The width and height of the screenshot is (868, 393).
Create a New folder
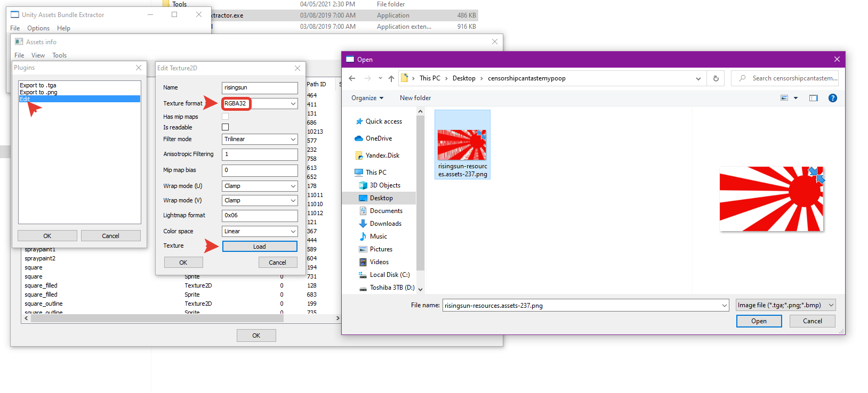coord(415,98)
